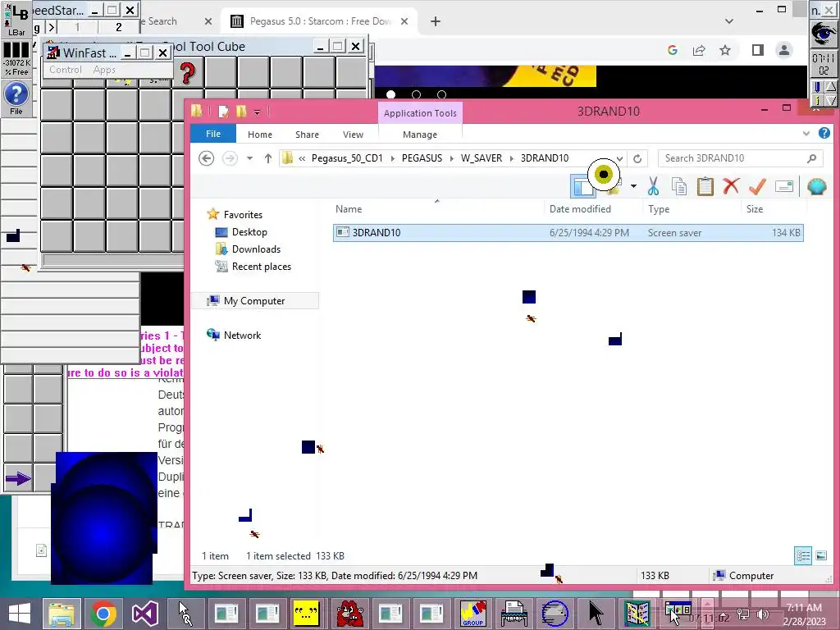The image size is (840, 630).
Task: Open the dropdown arrow beside the layout button
Action: pyautogui.click(x=634, y=186)
